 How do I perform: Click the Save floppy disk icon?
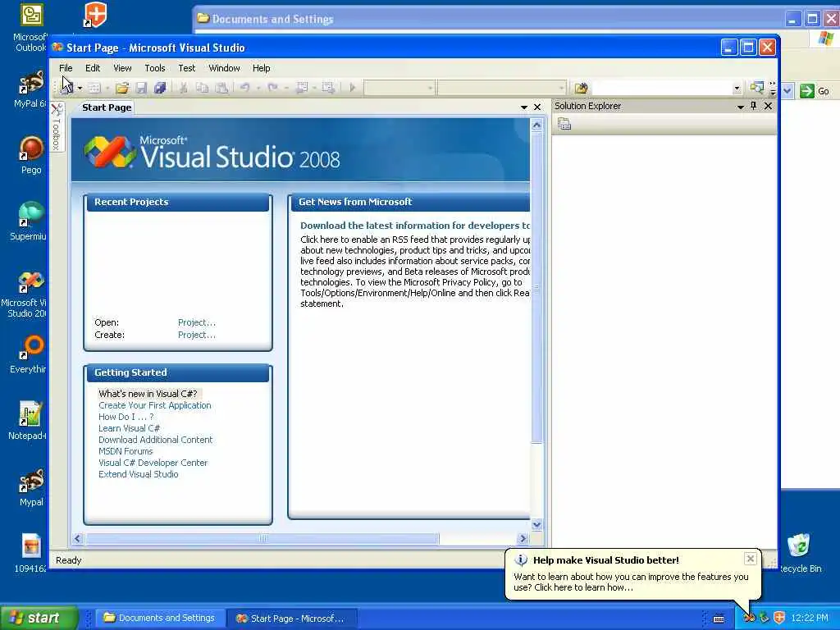click(141, 88)
